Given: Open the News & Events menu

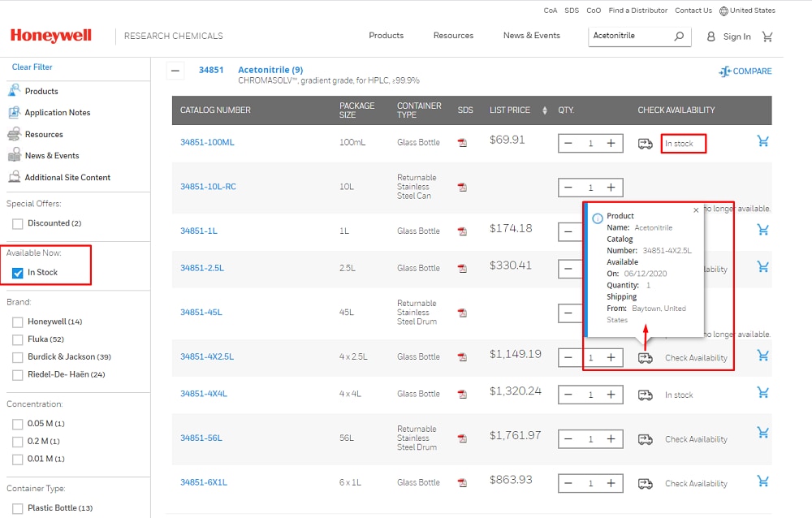Looking at the screenshot, I should [x=531, y=36].
